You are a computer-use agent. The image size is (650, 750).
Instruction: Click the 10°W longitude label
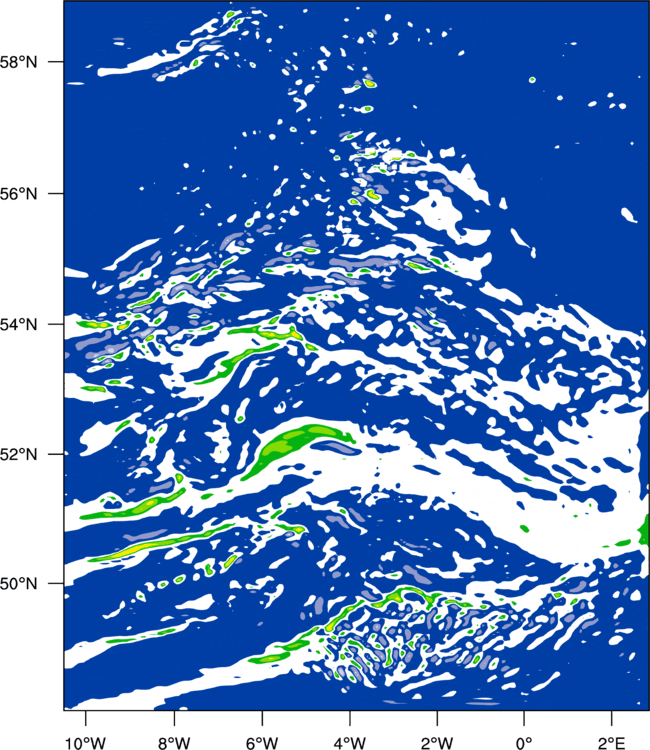[x=86, y=743]
